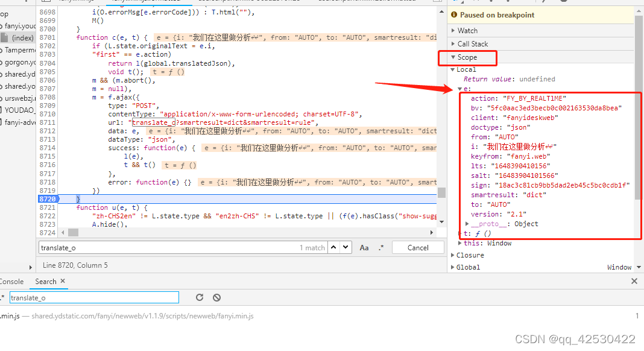Clear the search results
Image resolution: width=644 pixels, height=351 pixels.
coord(217,297)
